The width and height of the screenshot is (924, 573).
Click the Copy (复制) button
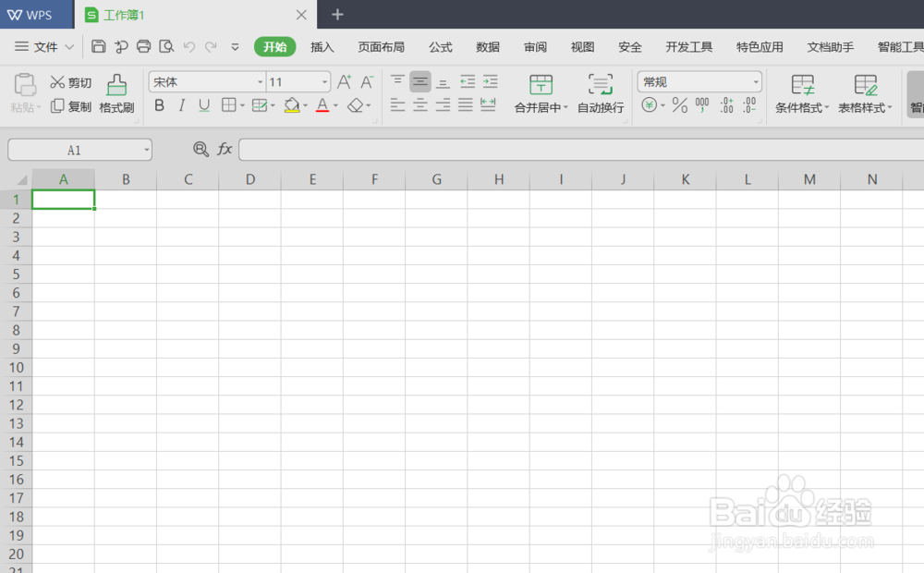[x=71, y=106]
